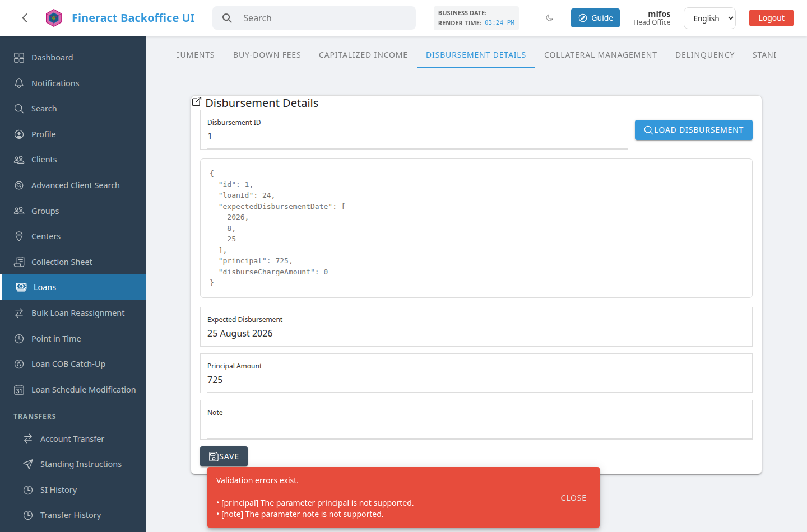Click the Fineract hexagon logo
807x532 pixels.
click(54, 18)
